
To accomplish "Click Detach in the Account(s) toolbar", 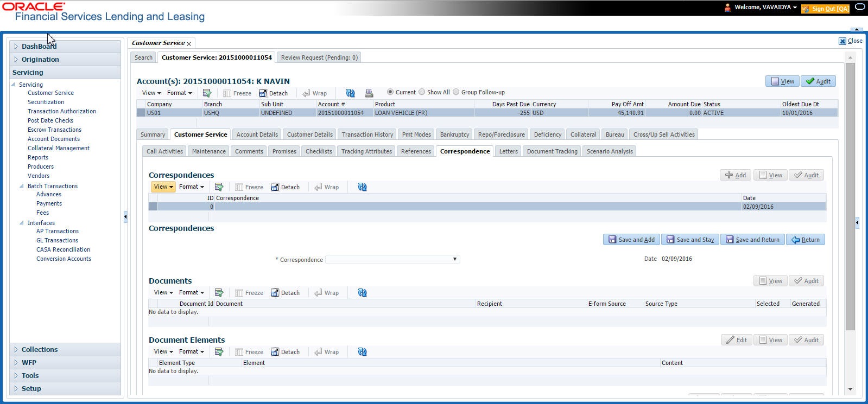I will (274, 93).
